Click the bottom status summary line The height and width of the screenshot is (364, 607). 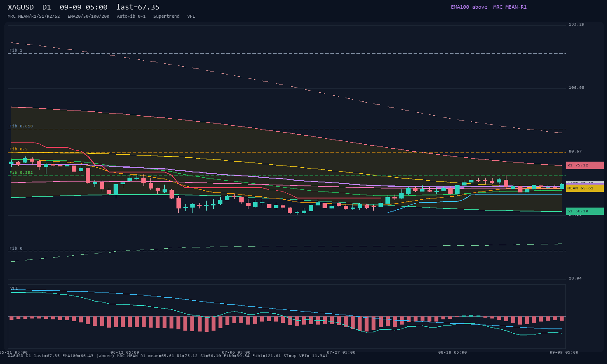click(x=168, y=356)
